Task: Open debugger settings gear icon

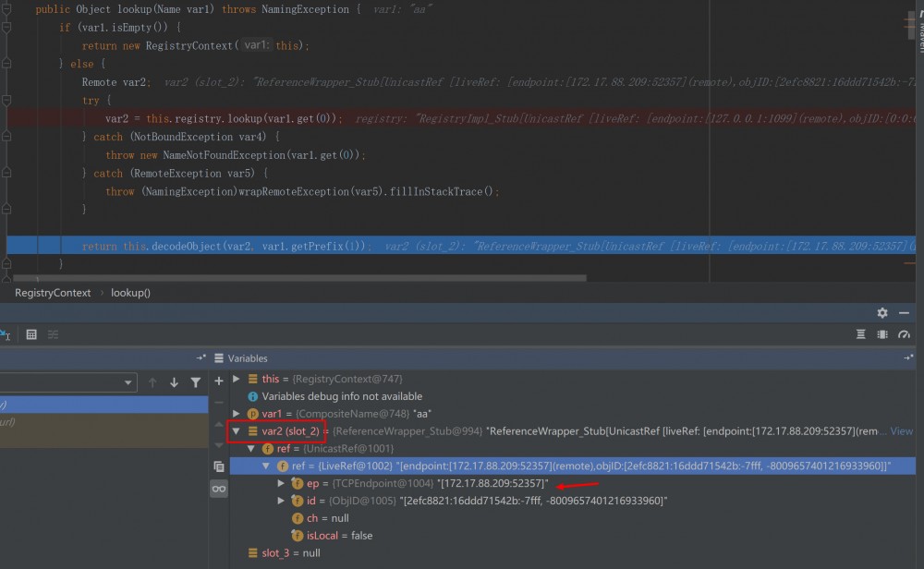Action: 882,313
